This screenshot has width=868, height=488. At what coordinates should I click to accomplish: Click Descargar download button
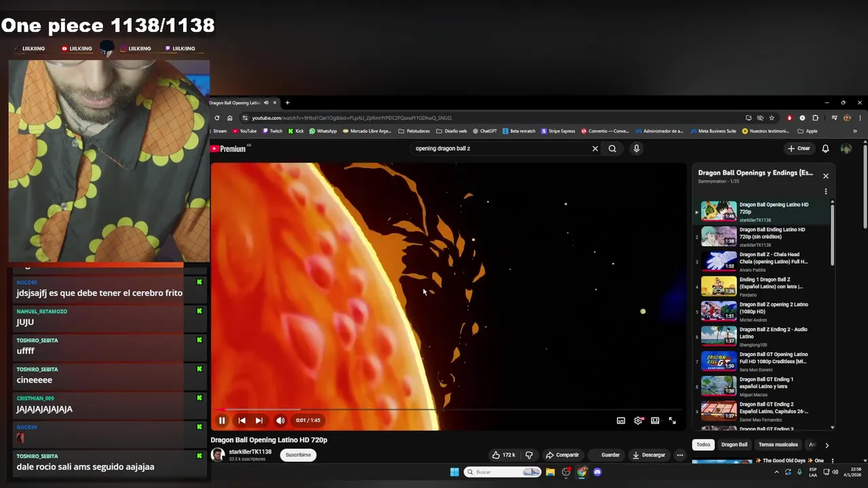648,455
